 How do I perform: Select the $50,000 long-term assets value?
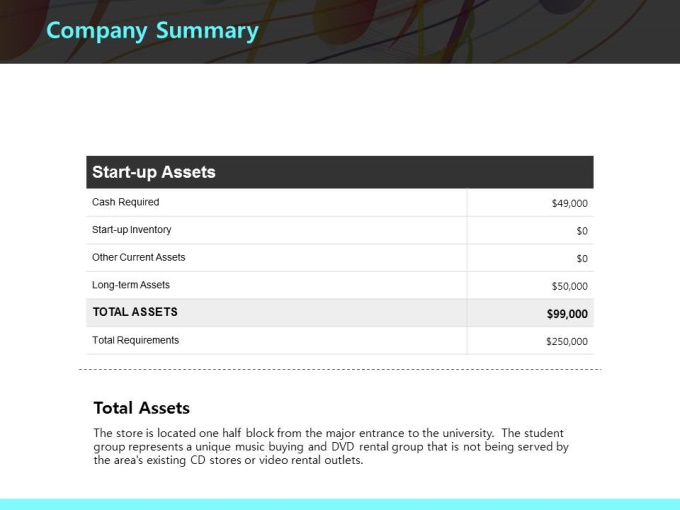click(569, 286)
